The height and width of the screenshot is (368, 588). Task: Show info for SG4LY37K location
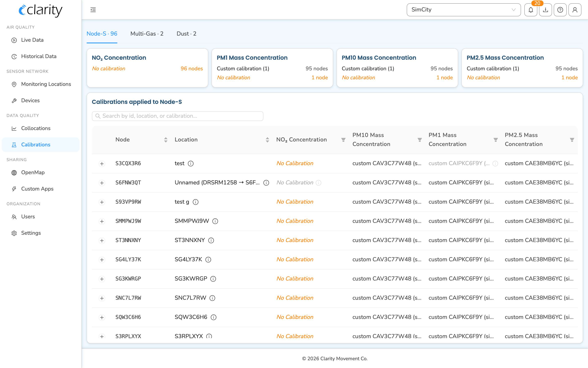click(x=208, y=260)
